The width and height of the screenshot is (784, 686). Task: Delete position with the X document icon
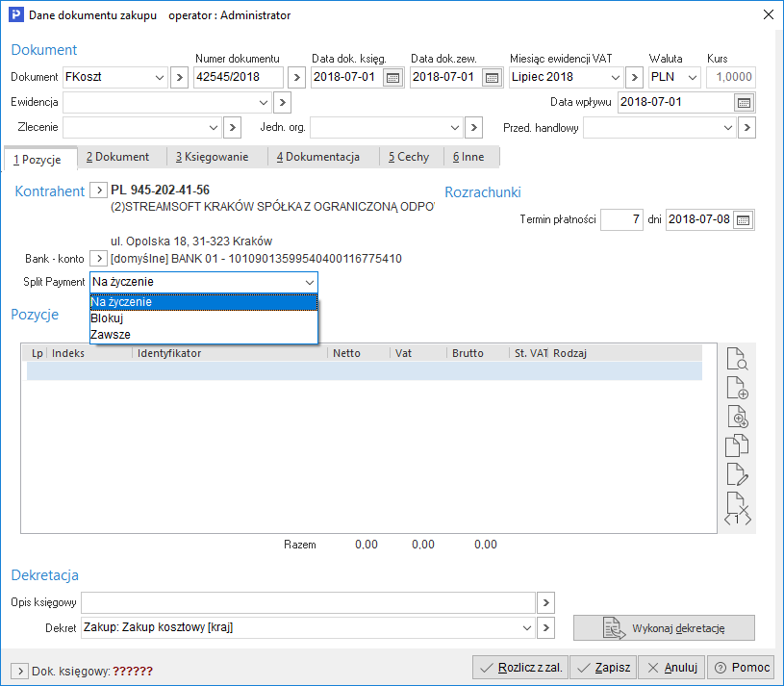[737, 503]
